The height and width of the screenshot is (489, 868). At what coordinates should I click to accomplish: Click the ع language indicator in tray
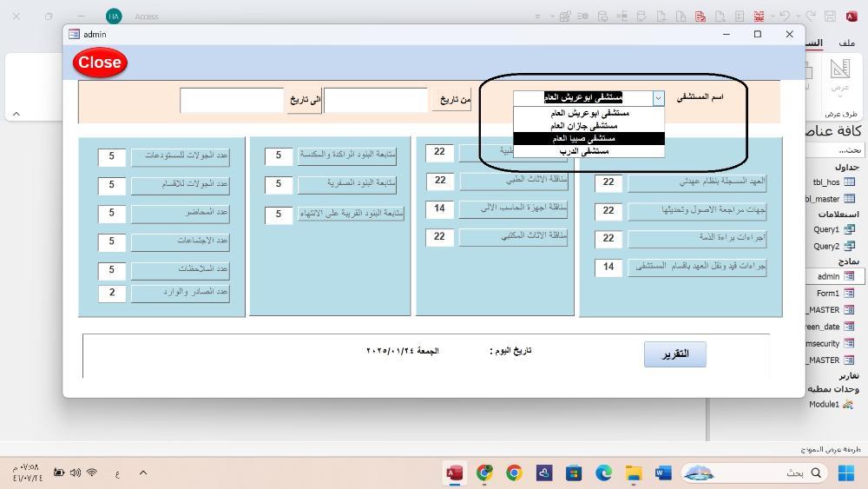tap(117, 473)
